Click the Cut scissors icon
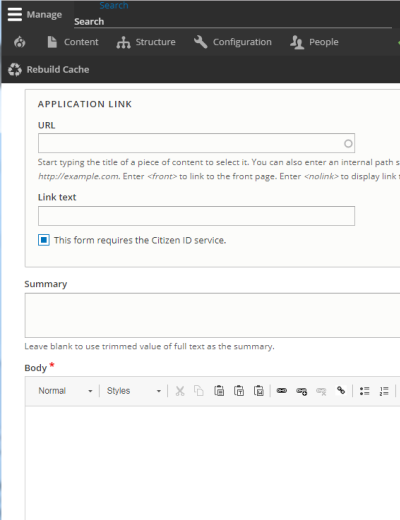The height and width of the screenshot is (520, 400). coord(180,391)
